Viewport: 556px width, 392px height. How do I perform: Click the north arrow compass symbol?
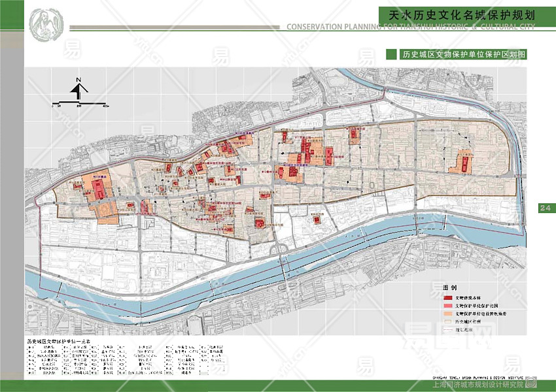click(x=78, y=90)
